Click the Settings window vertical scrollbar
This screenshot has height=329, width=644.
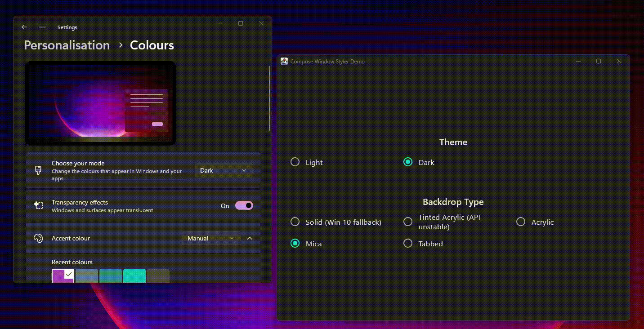click(x=270, y=98)
